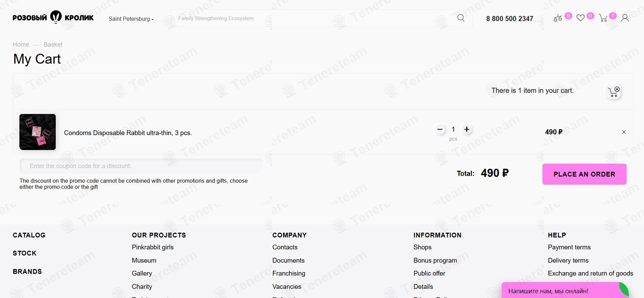
Task: Open the wishlist heart icon
Action: point(580,18)
